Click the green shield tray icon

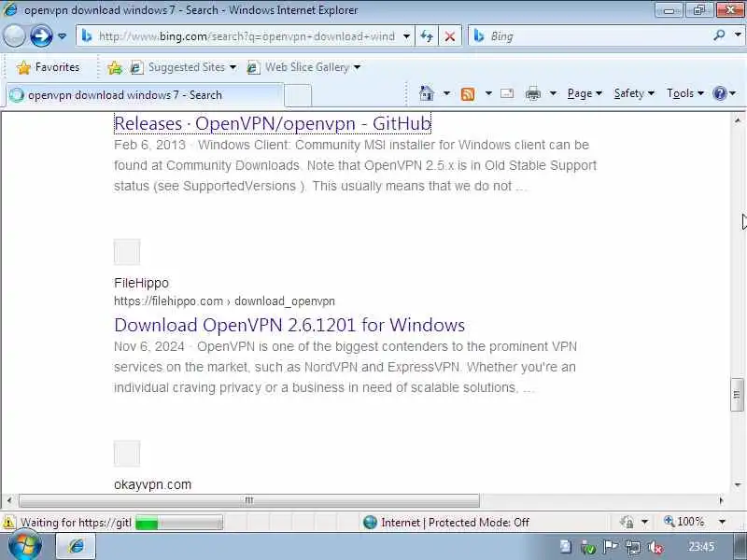(x=588, y=548)
